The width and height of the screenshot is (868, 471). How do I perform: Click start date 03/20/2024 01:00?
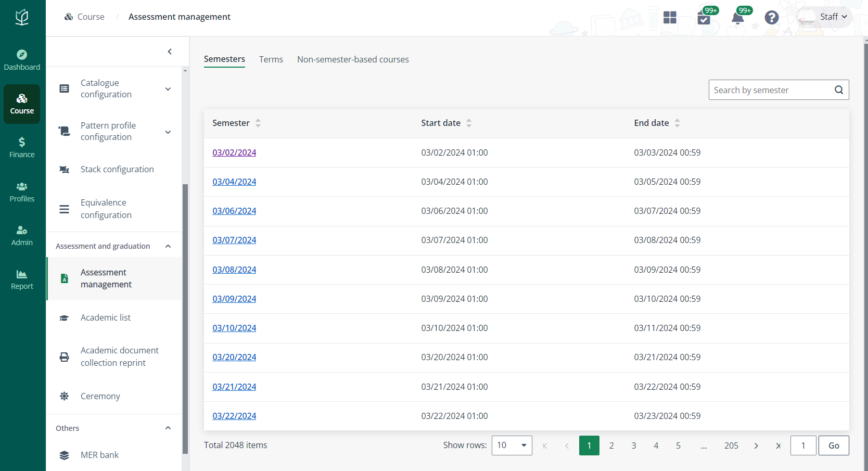[x=454, y=357]
